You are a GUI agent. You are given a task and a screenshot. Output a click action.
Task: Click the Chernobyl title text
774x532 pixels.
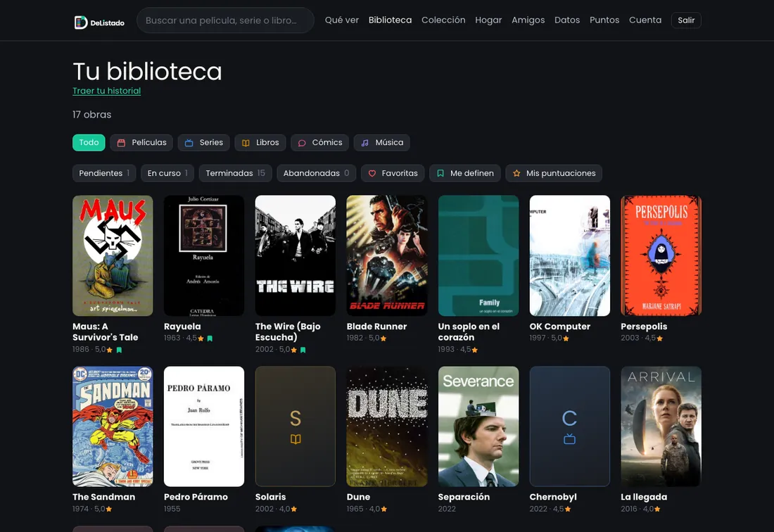point(553,498)
